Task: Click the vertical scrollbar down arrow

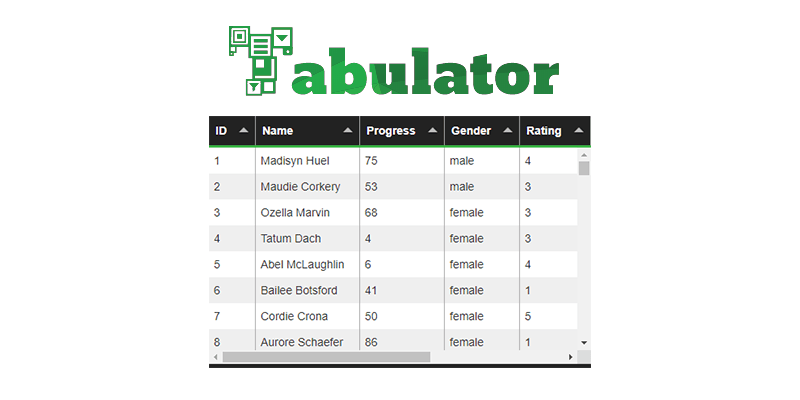Action: [584, 343]
